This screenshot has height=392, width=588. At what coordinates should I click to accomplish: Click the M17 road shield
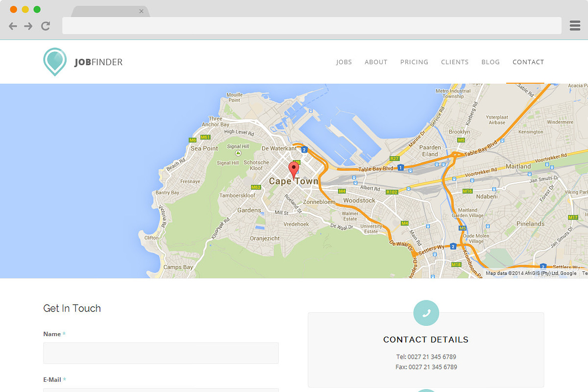point(573,217)
